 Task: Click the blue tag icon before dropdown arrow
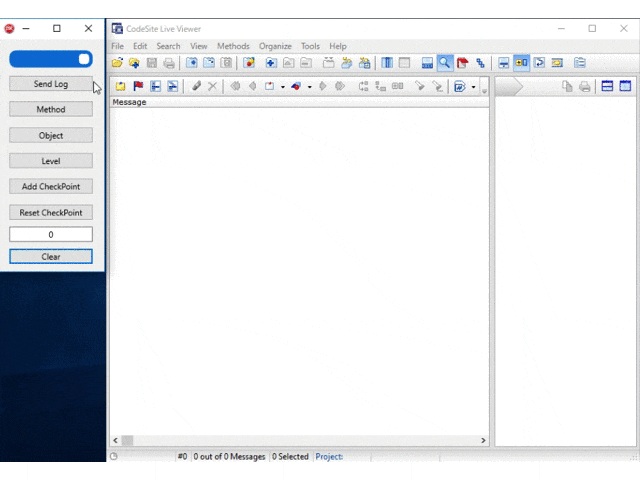[460, 87]
